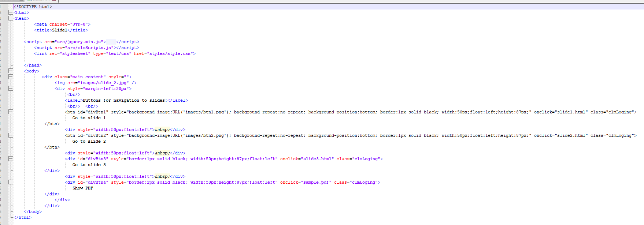Click the Slide1 title text
The height and width of the screenshot is (225, 644).
(59, 30)
